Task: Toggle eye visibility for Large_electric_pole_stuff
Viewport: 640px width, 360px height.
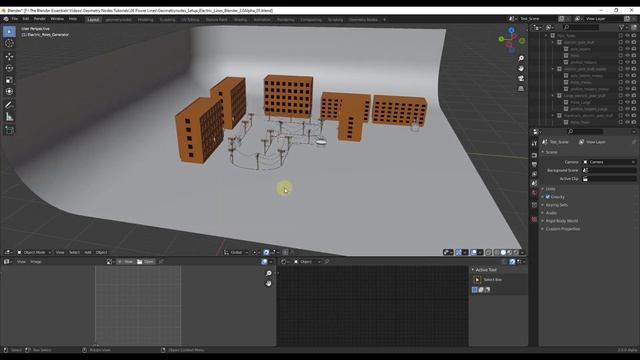Action: pyautogui.click(x=627, y=96)
